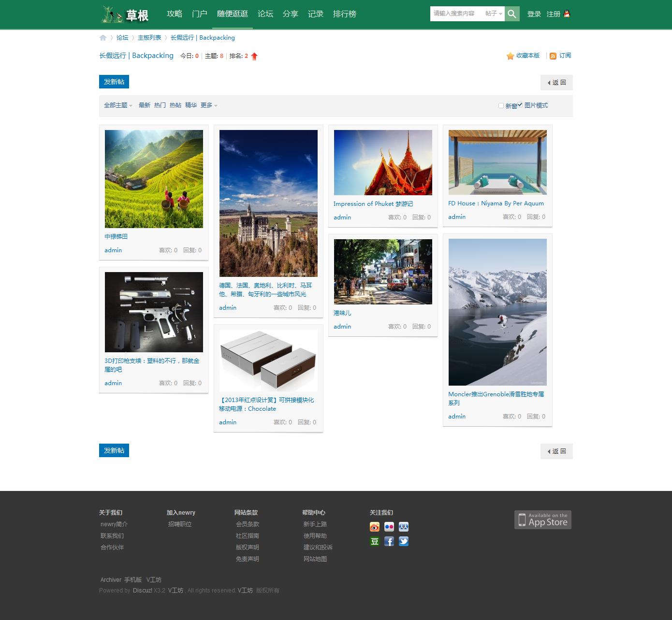Click the bottom 返回 button
The width and height of the screenshot is (672, 620).
[x=556, y=451]
